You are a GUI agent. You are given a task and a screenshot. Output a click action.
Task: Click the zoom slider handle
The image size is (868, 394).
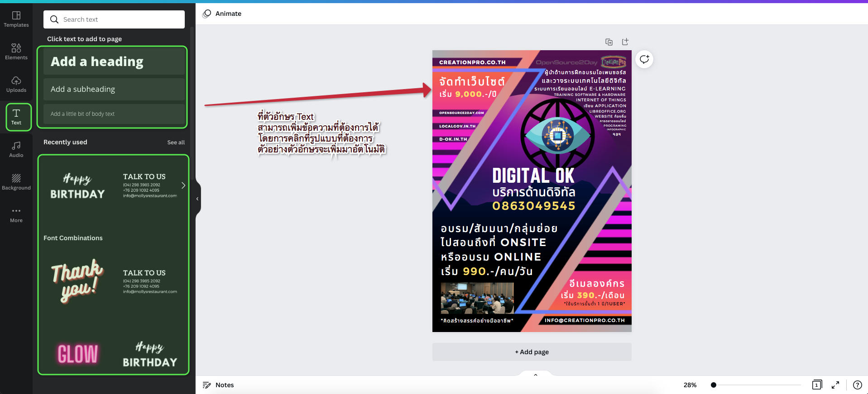[714, 385]
